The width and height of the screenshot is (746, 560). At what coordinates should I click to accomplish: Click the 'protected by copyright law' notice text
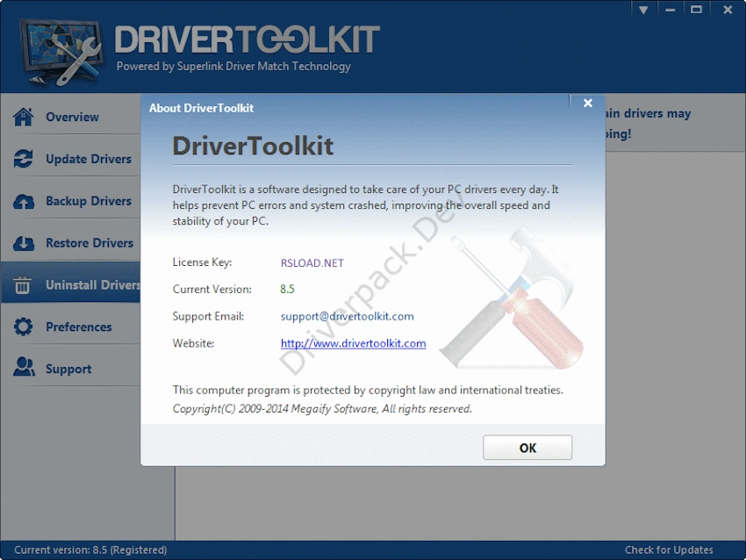pyautogui.click(x=368, y=390)
